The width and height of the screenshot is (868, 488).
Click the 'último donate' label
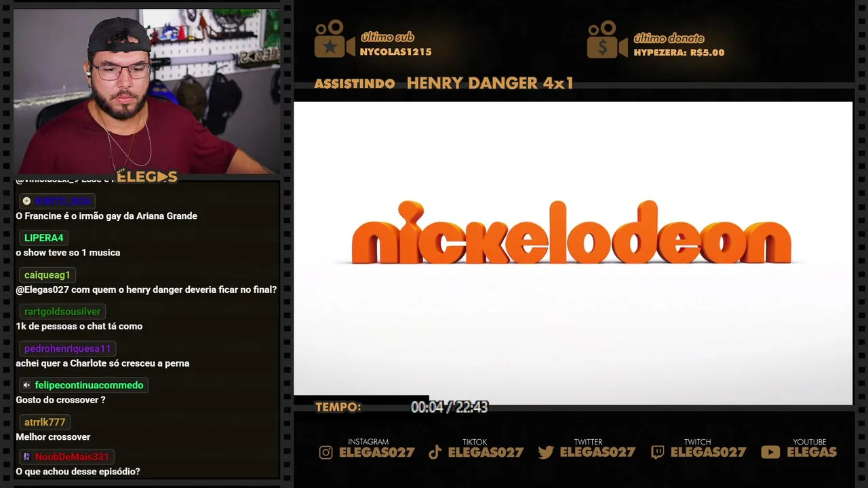(669, 39)
